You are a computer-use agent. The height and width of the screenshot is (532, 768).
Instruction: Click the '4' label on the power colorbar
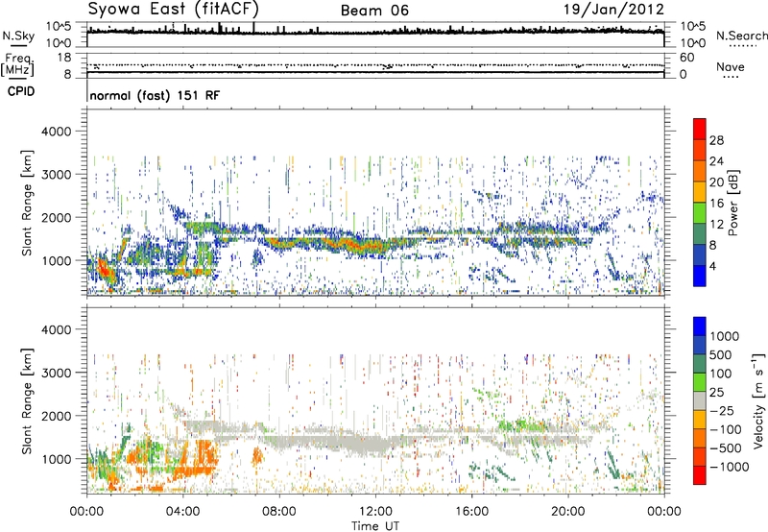pos(712,267)
